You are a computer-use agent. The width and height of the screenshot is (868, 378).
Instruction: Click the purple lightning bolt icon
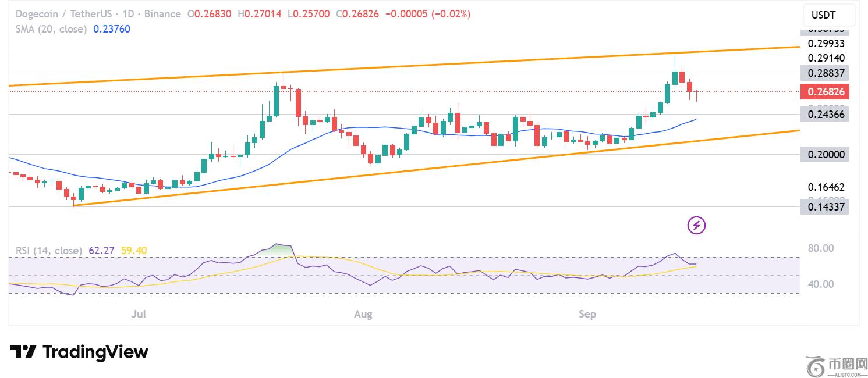(x=697, y=224)
